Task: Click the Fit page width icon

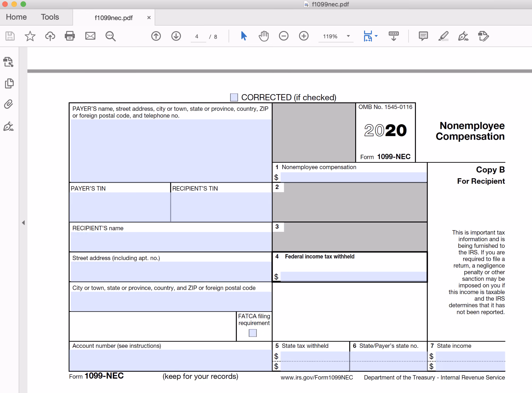Action: tap(368, 36)
